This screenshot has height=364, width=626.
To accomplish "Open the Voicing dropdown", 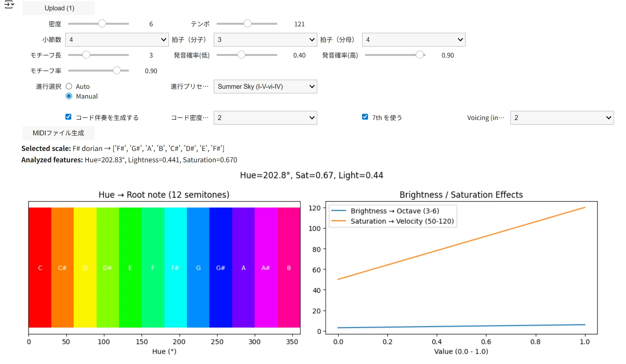I will (562, 118).
